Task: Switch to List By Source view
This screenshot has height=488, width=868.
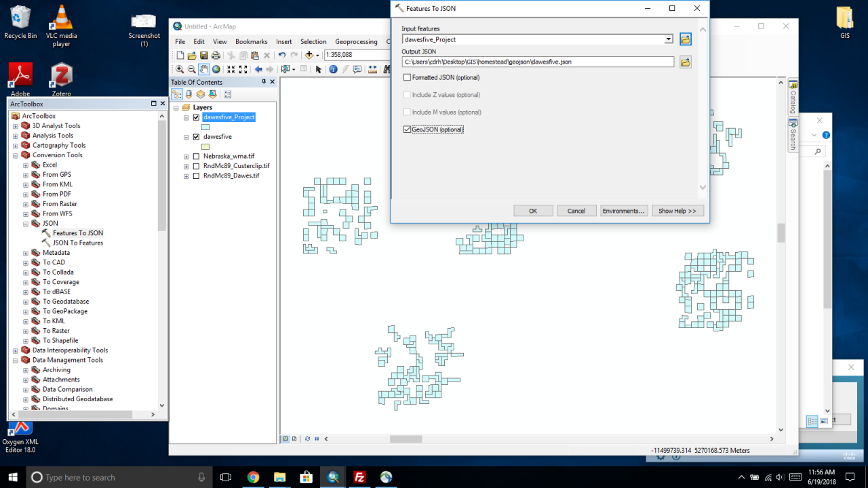Action: click(189, 94)
